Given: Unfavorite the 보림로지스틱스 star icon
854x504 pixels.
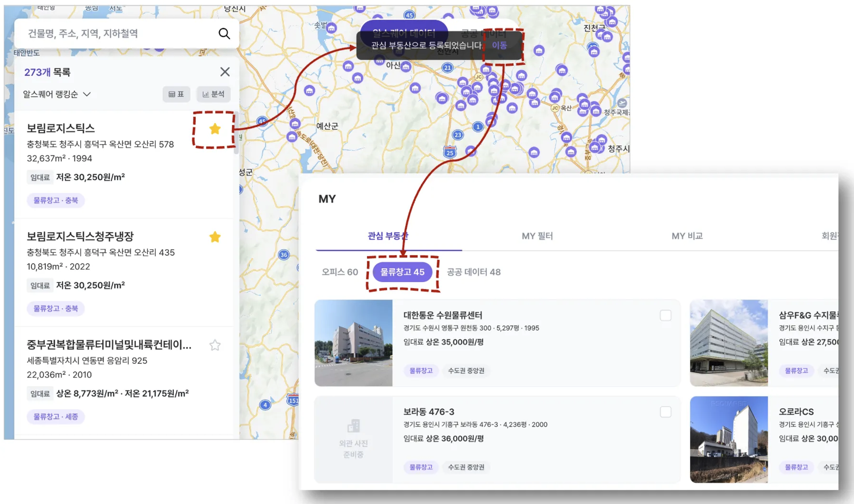Looking at the screenshot, I should click(x=215, y=129).
